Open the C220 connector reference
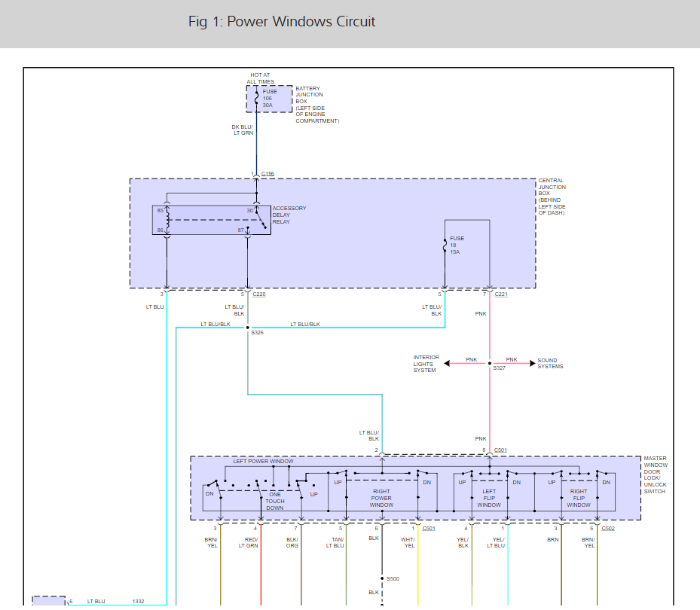 (259, 294)
